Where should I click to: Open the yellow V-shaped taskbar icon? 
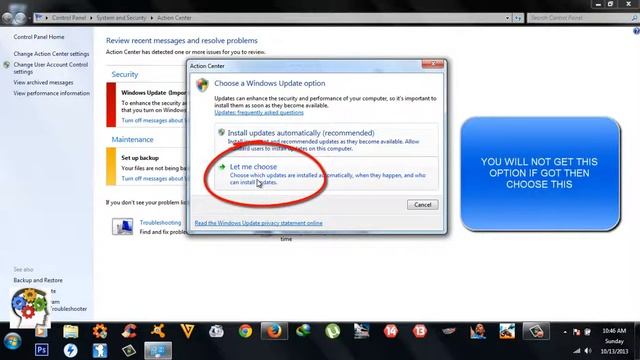tap(187, 331)
